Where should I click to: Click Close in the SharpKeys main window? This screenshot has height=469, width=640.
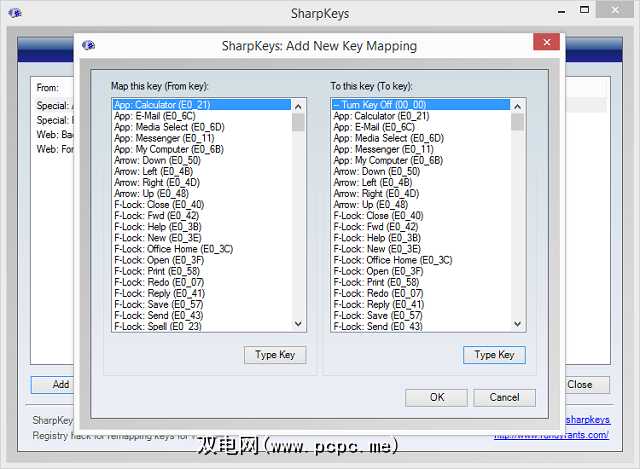click(x=587, y=385)
